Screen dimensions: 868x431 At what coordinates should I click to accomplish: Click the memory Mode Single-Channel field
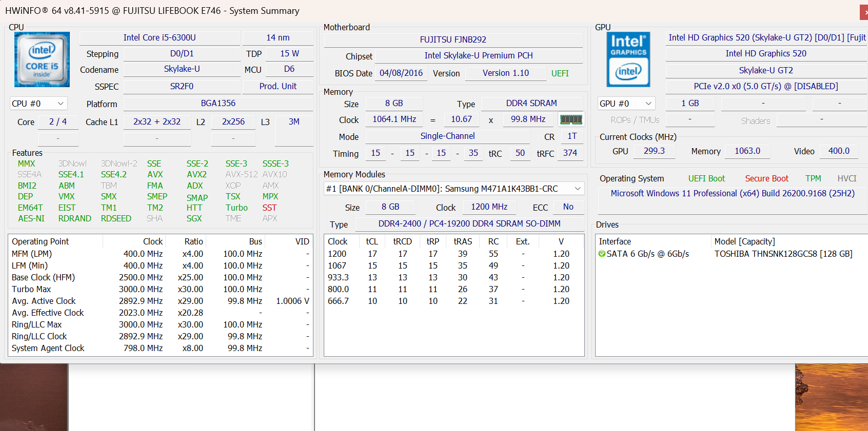pyautogui.click(x=447, y=136)
